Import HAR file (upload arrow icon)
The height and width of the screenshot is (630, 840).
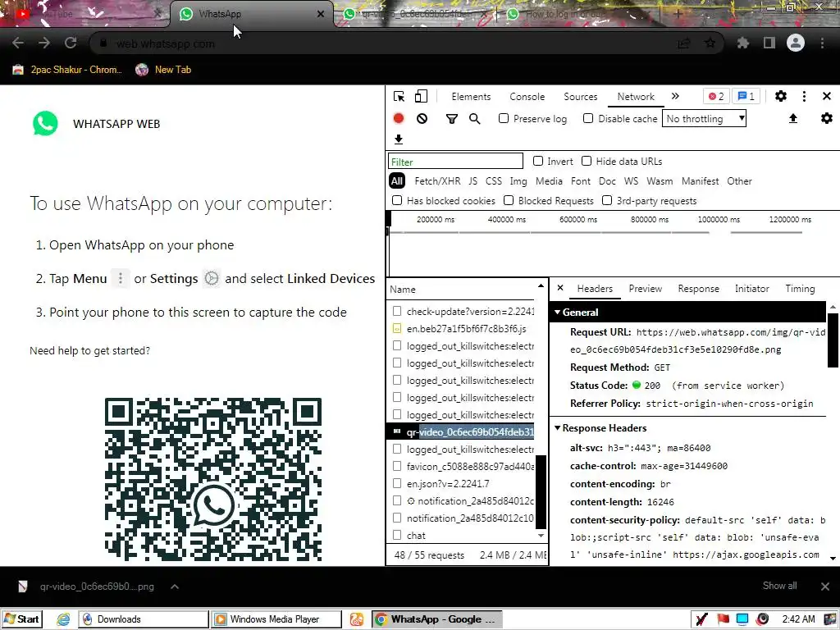tap(793, 118)
